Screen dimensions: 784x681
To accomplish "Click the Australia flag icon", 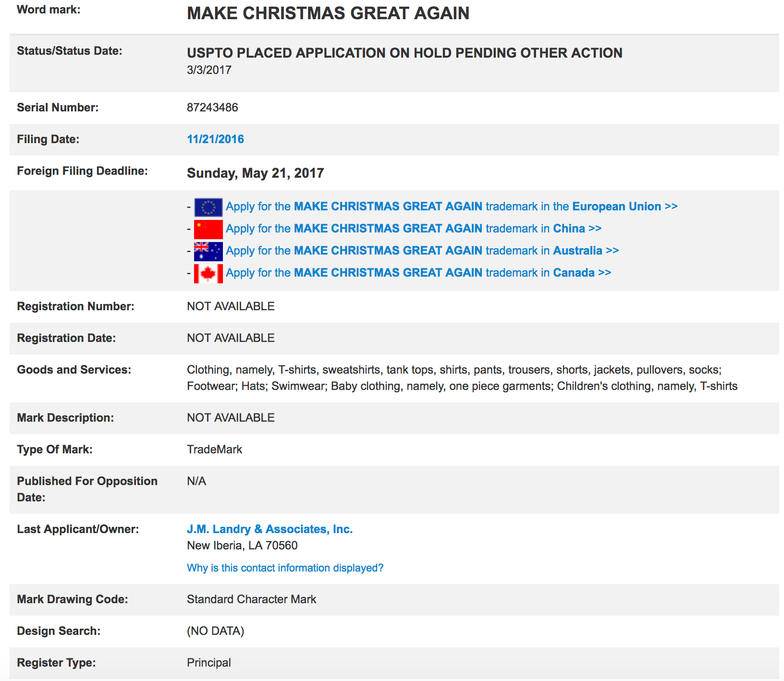I will [x=208, y=251].
